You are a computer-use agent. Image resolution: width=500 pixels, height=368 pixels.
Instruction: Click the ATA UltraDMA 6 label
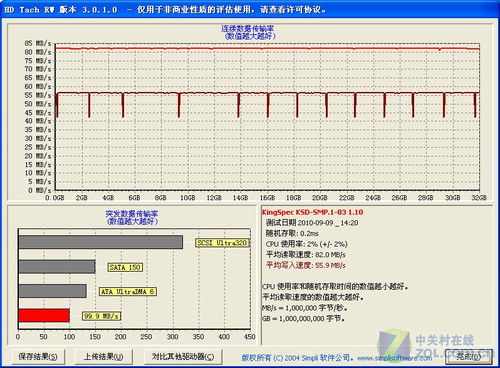tap(128, 292)
